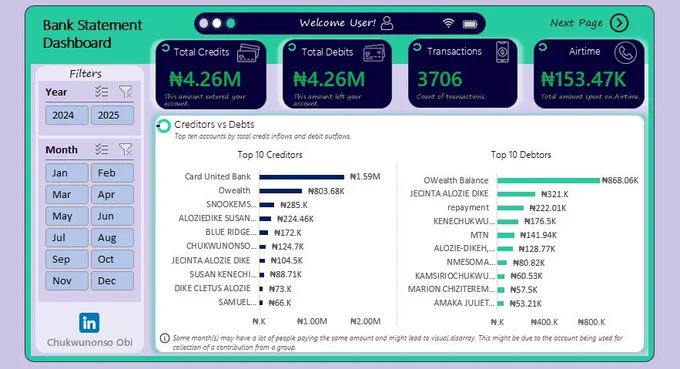Select the Aug month filter

pyautogui.click(x=112, y=238)
